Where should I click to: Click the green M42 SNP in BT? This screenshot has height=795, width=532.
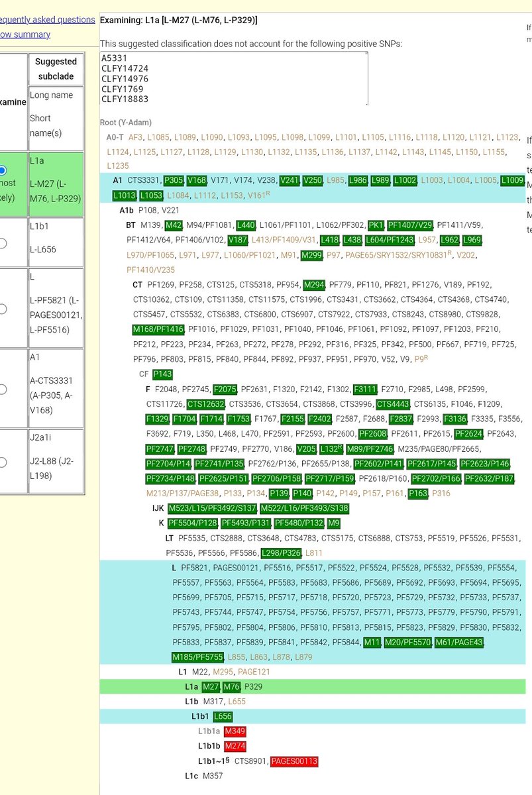[x=174, y=225]
